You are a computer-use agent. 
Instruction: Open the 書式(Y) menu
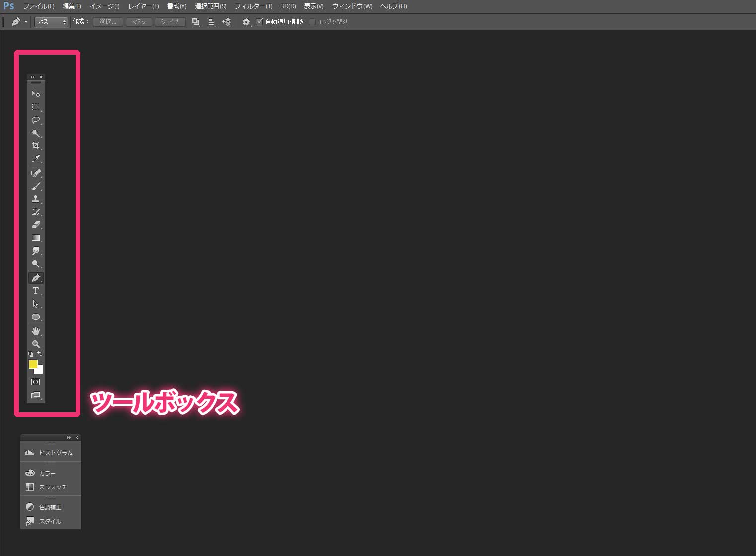(x=177, y=6)
